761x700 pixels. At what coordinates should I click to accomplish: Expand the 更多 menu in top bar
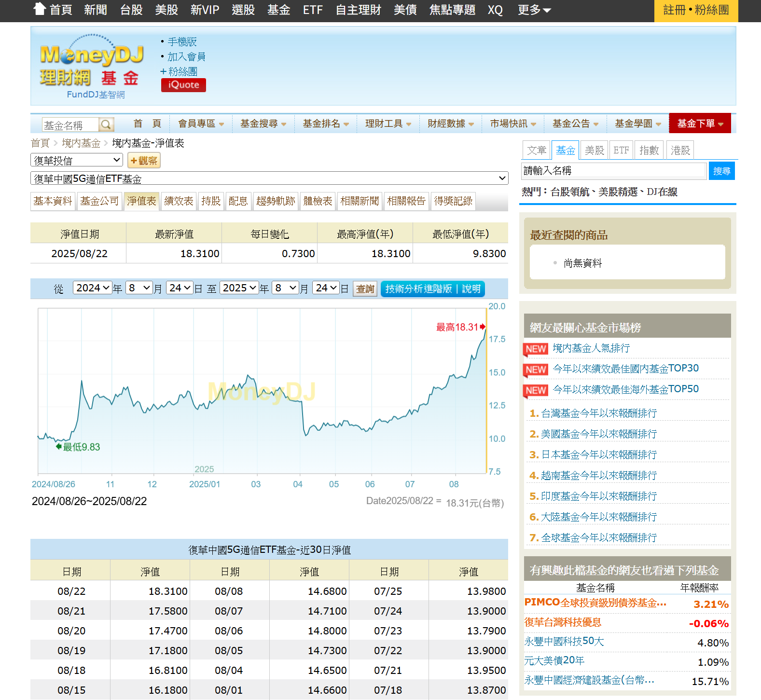(534, 10)
